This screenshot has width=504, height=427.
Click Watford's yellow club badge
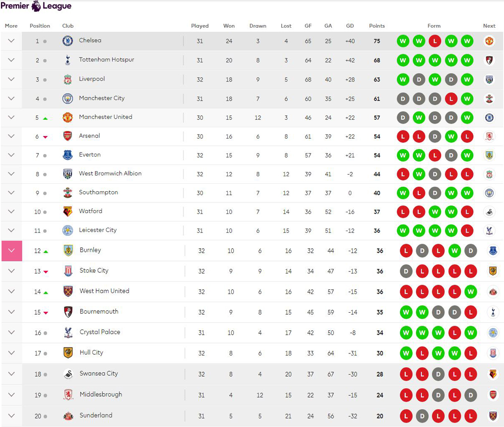point(68,211)
